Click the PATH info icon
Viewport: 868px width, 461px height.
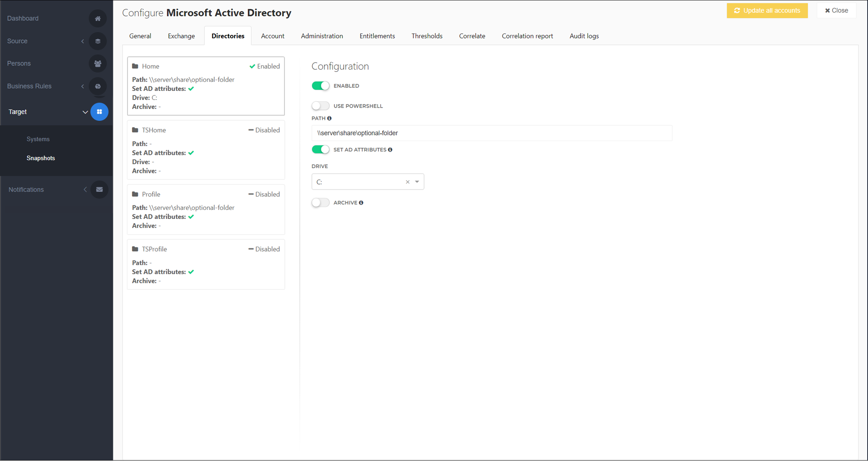(329, 119)
